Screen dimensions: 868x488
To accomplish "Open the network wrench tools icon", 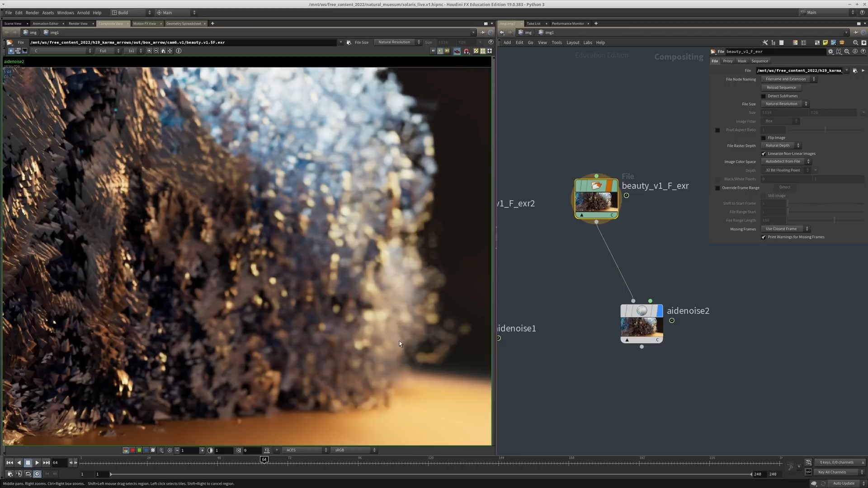I will [x=765, y=42].
